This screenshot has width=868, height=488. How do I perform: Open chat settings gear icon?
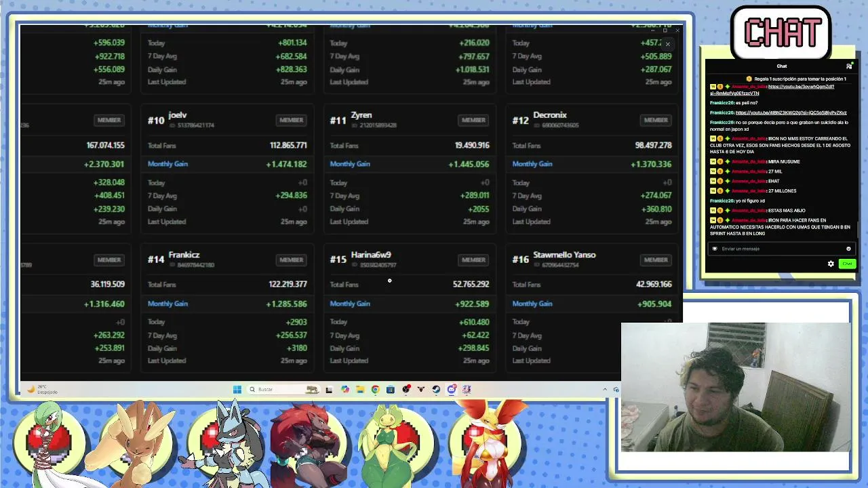coord(831,264)
